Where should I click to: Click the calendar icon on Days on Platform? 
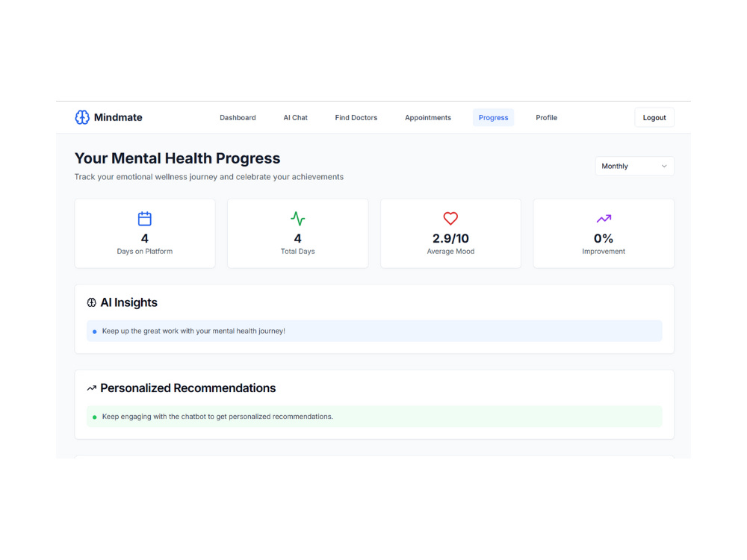145,219
